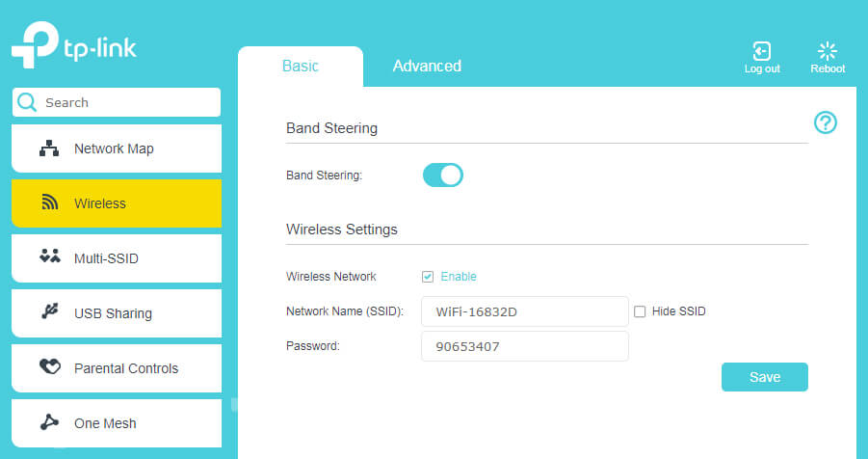This screenshot has width=868, height=459.
Task: Click the Multi-SSID icon
Action: point(49,257)
